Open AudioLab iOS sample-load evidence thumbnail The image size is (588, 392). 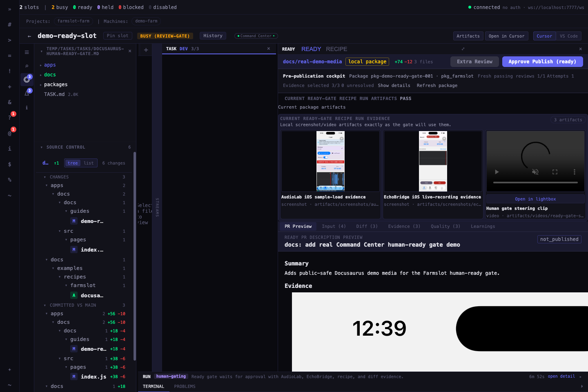(330, 161)
